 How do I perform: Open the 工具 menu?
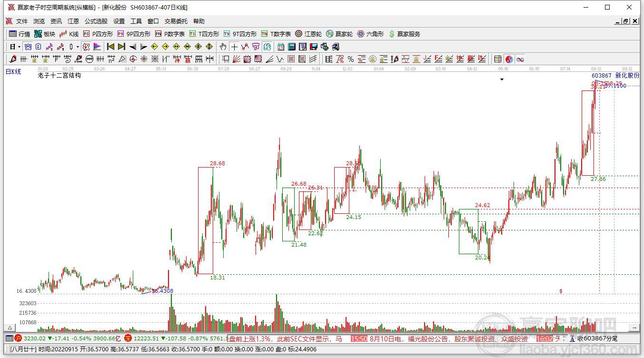(136, 21)
